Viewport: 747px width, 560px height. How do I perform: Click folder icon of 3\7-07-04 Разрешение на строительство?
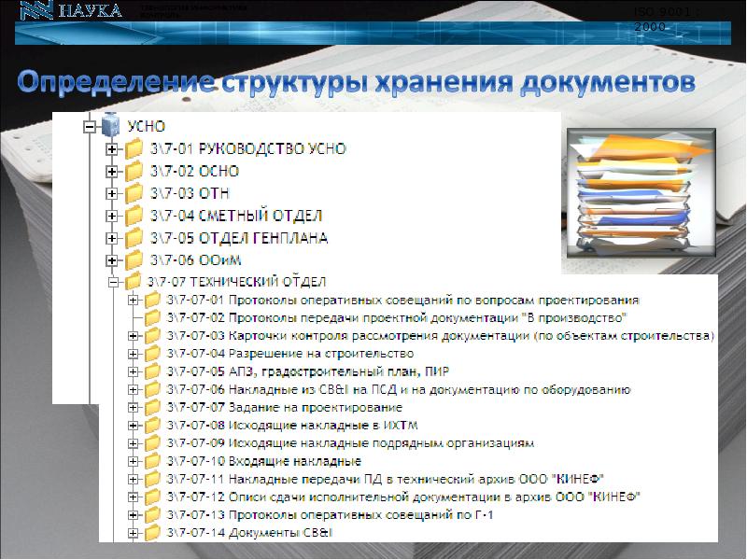[152, 354]
